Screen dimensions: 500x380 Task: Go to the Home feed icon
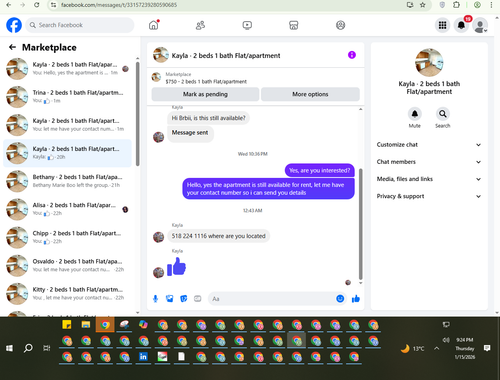pos(154,25)
